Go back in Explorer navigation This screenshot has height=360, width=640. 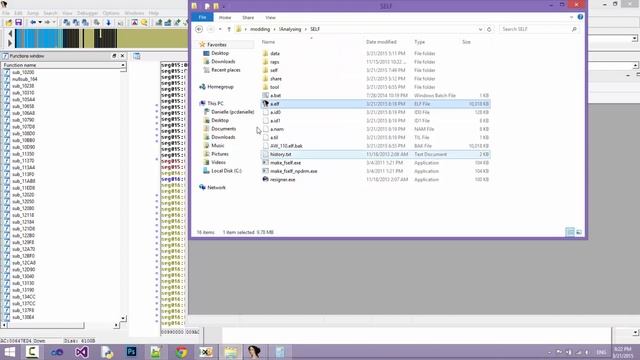click(199, 29)
